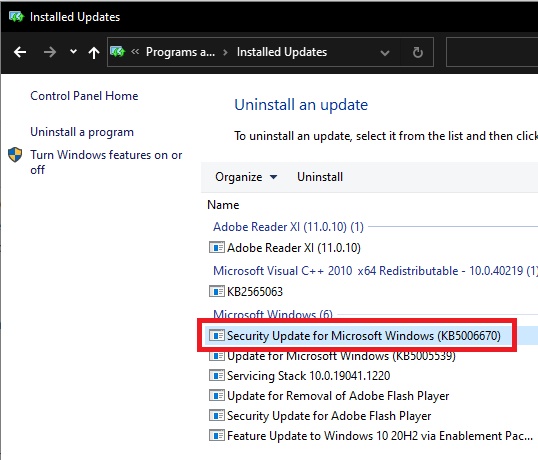Click icon beside Feature Update to Windows 10
The width and height of the screenshot is (538, 460).
click(217, 435)
